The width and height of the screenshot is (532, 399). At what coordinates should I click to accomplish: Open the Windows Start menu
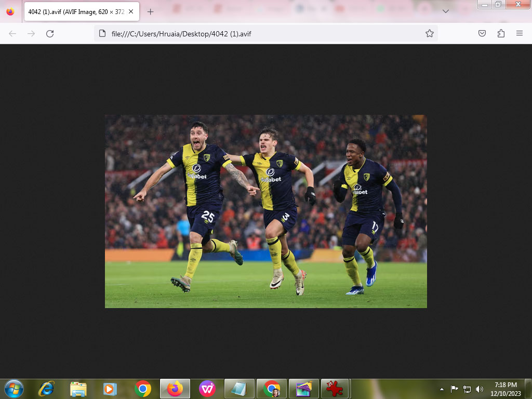click(14, 388)
